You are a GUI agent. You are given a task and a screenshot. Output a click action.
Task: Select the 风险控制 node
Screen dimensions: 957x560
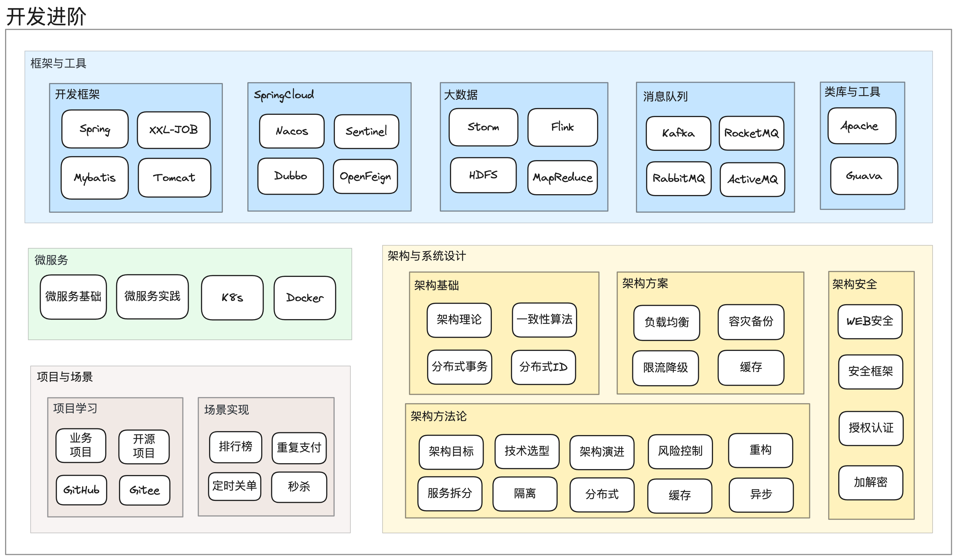click(x=680, y=452)
